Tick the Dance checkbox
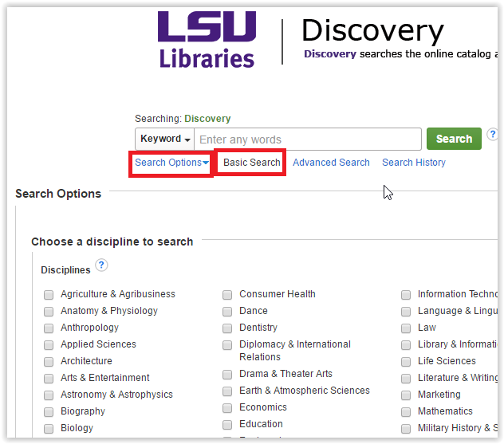Image resolution: width=504 pixels, height=444 pixels. pos(227,312)
